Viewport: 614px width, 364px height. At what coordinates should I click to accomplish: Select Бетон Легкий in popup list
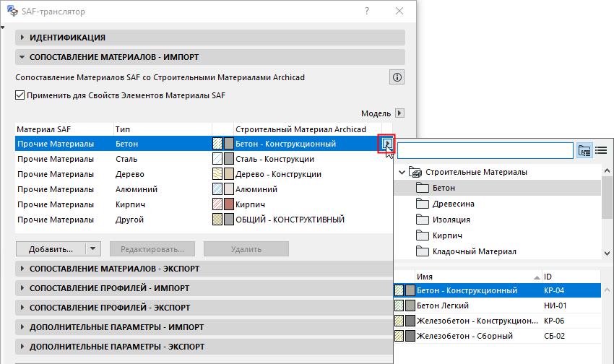click(497, 305)
